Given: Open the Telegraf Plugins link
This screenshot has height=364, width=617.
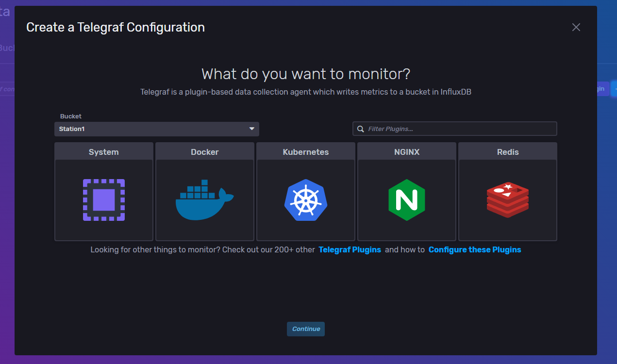Looking at the screenshot, I should click(350, 250).
